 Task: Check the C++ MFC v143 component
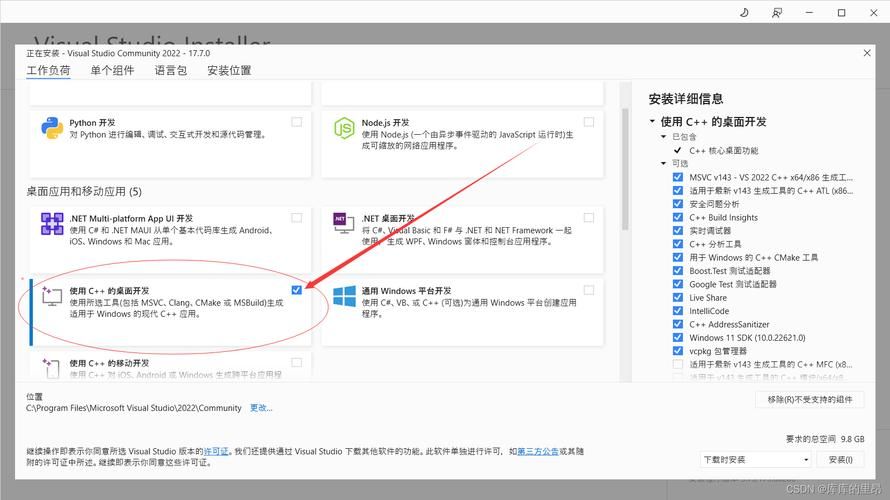point(678,364)
